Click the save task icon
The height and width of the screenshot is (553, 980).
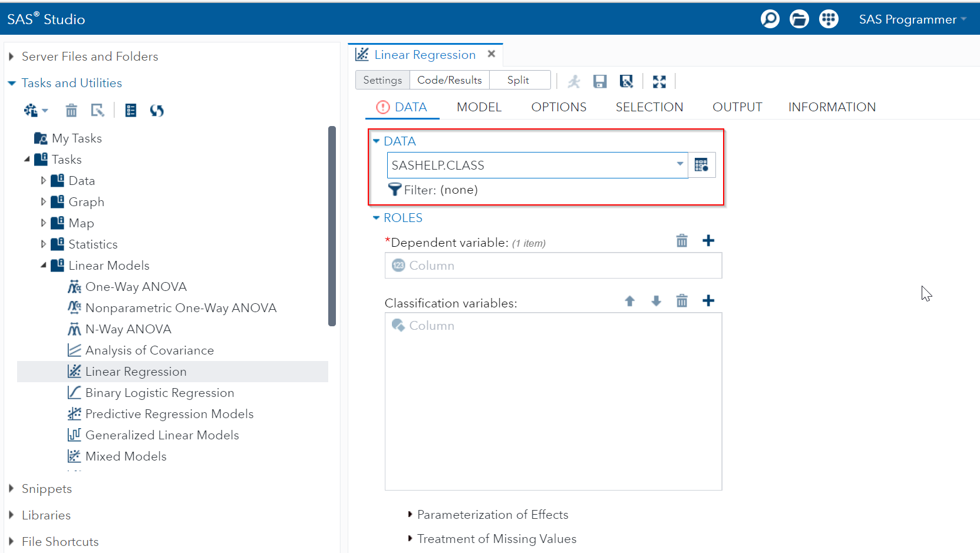coord(600,81)
